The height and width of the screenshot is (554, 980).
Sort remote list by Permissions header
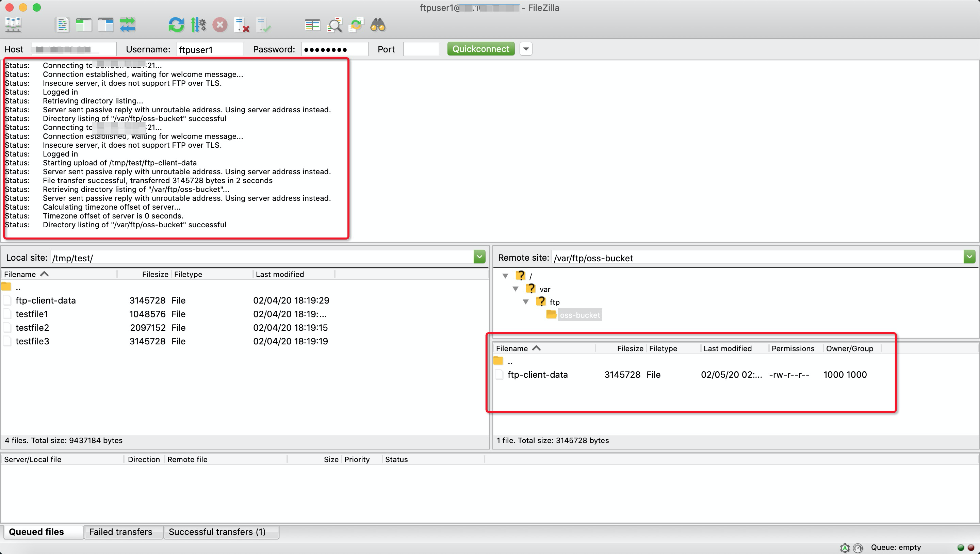tap(796, 348)
